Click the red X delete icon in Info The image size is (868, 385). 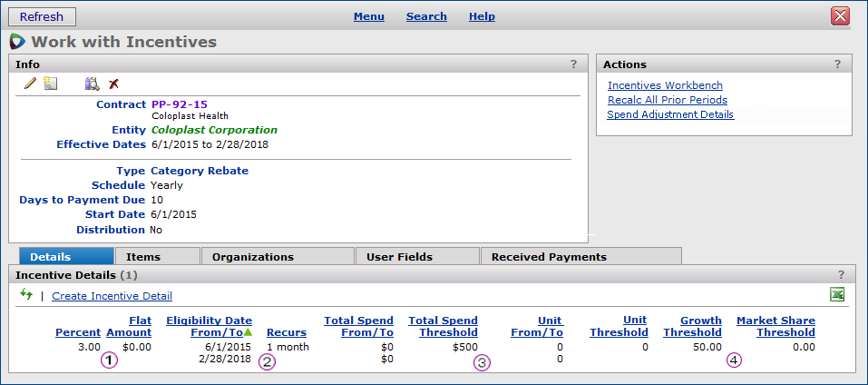(113, 84)
